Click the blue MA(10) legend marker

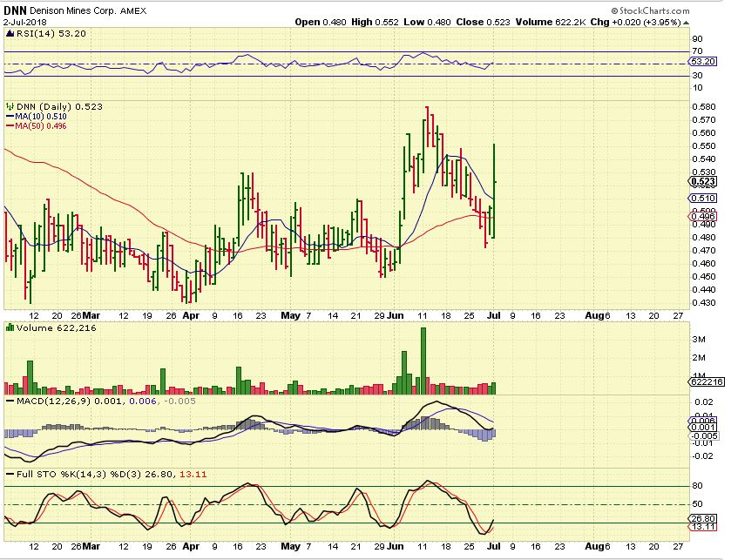coord(10,117)
